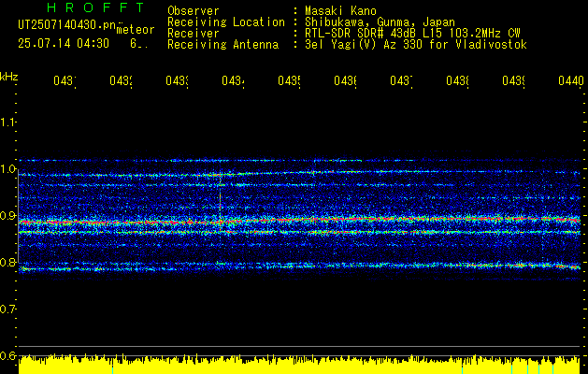Click the HROFFT title text
This screenshot has height=374, width=588.
(x=95, y=7)
